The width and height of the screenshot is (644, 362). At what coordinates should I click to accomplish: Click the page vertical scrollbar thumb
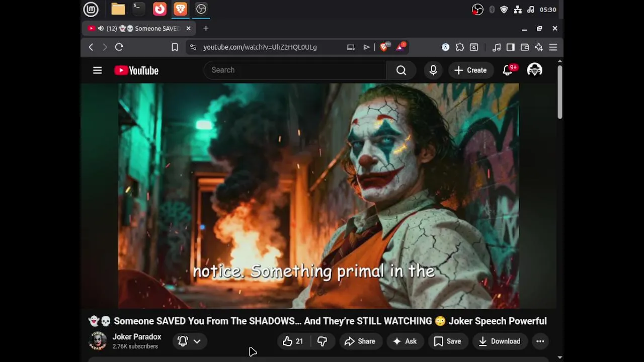[x=559, y=92]
